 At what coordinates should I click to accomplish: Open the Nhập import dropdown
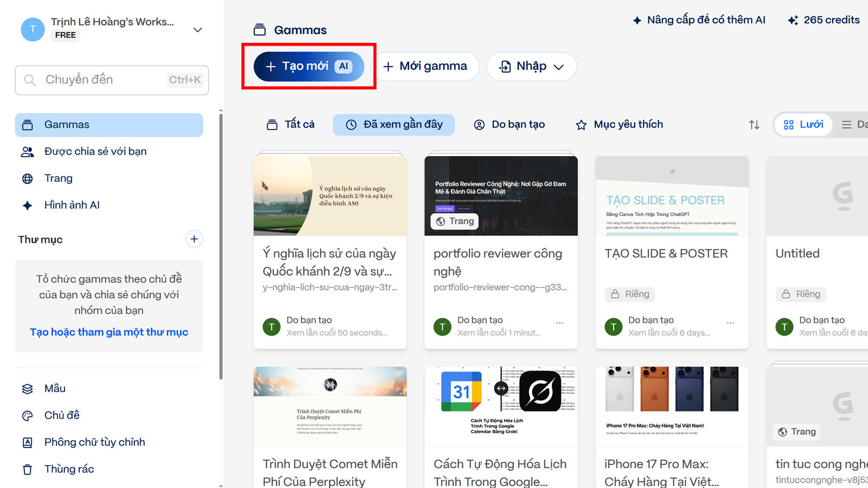coord(531,67)
